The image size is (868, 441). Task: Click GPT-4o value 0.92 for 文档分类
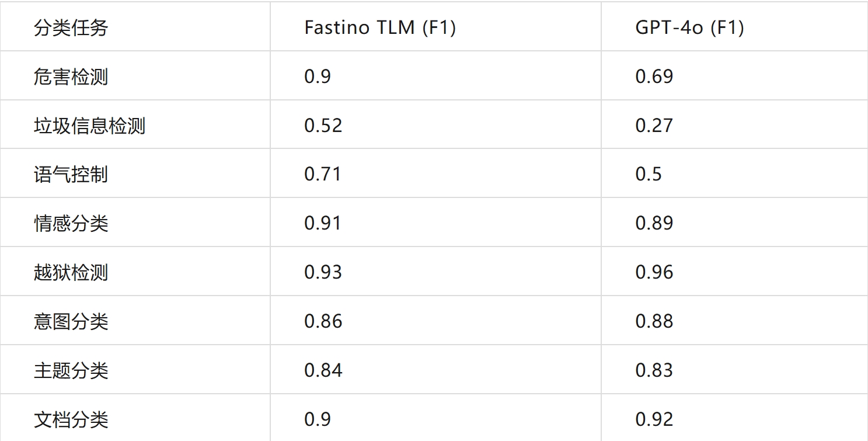(x=654, y=419)
